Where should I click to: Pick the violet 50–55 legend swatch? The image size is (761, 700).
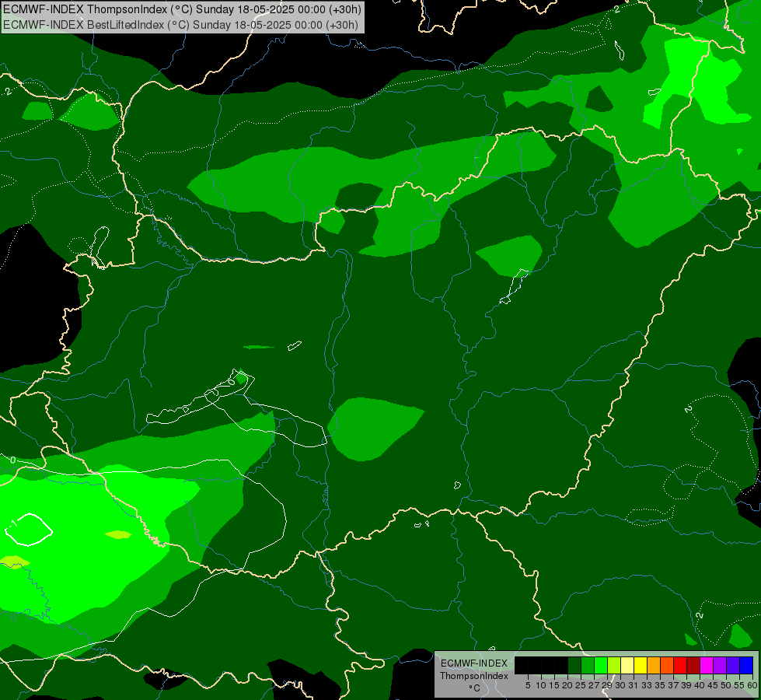click(733, 665)
